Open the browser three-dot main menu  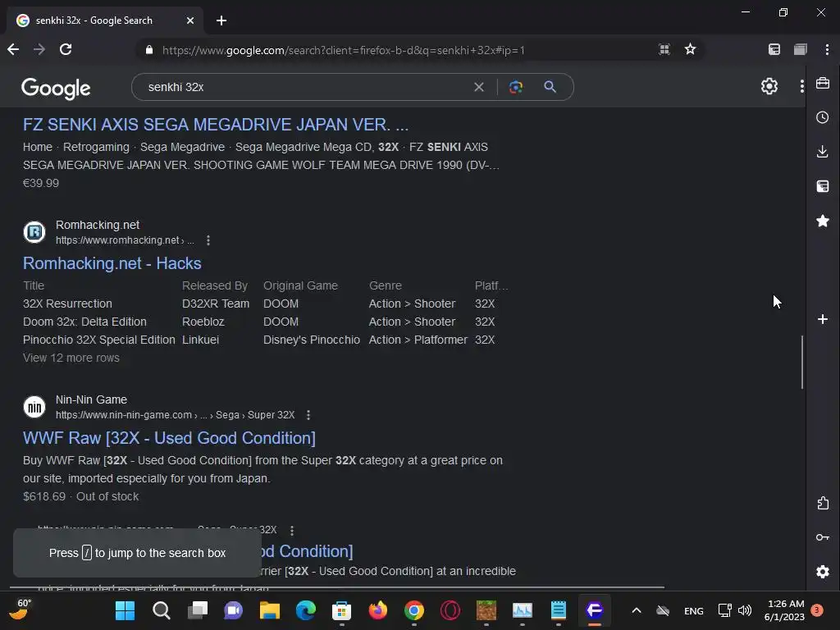click(x=827, y=50)
